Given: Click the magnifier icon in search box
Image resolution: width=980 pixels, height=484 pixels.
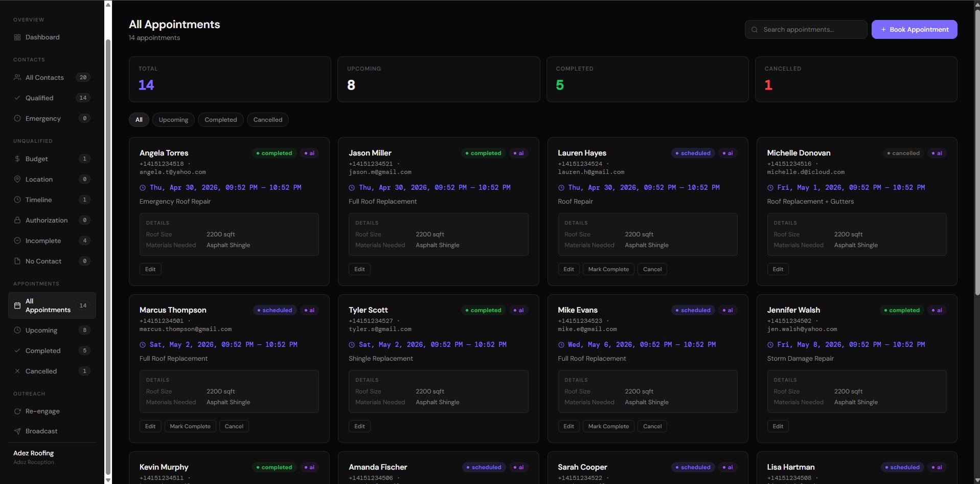Looking at the screenshot, I should point(755,30).
